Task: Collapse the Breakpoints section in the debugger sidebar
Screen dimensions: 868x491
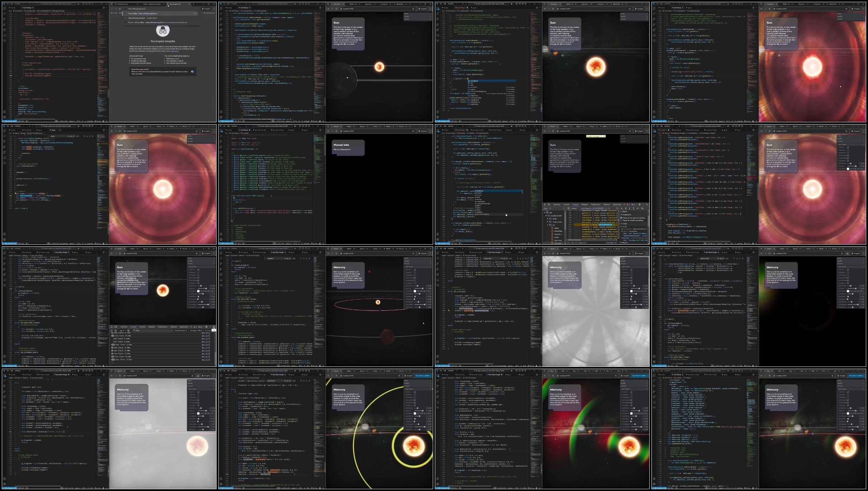Action: click(x=626, y=215)
